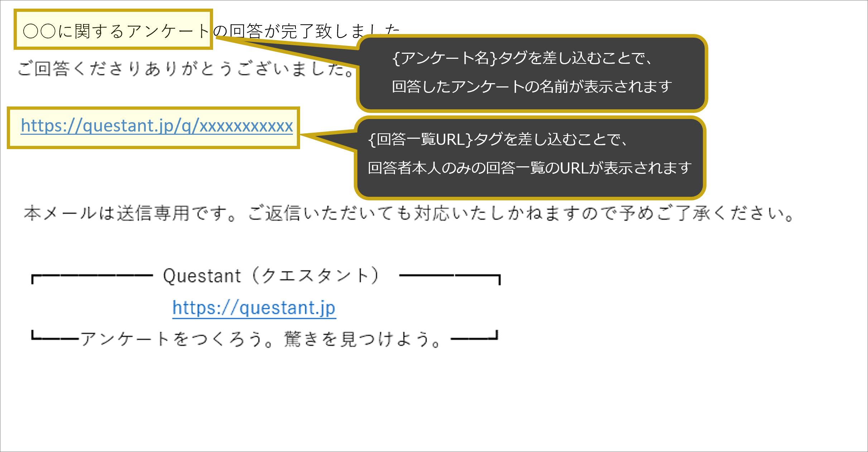Click the 本メールは送信専用です notice sentence
The height and width of the screenshot is (452, 868).
tap(409, 213)
